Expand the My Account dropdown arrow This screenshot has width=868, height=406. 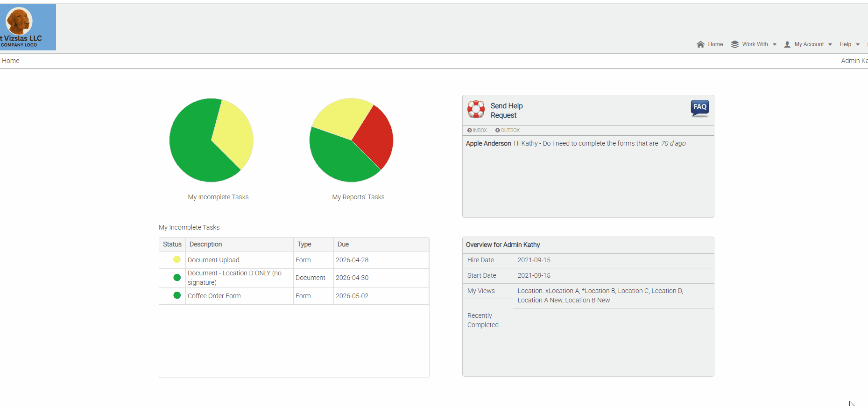pyautogui.click(x=830, y=45)
